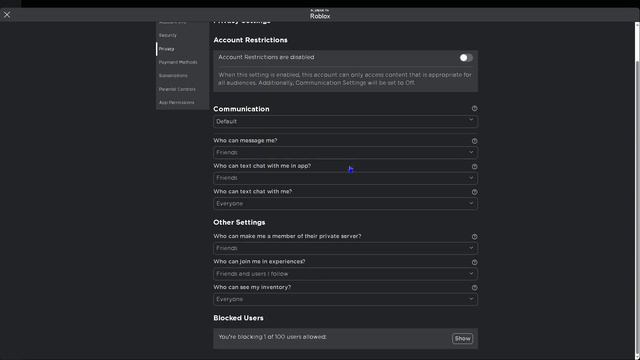Open the Communication Default dropdown
The height and width of the screenshot is (360, 640).
345,121
